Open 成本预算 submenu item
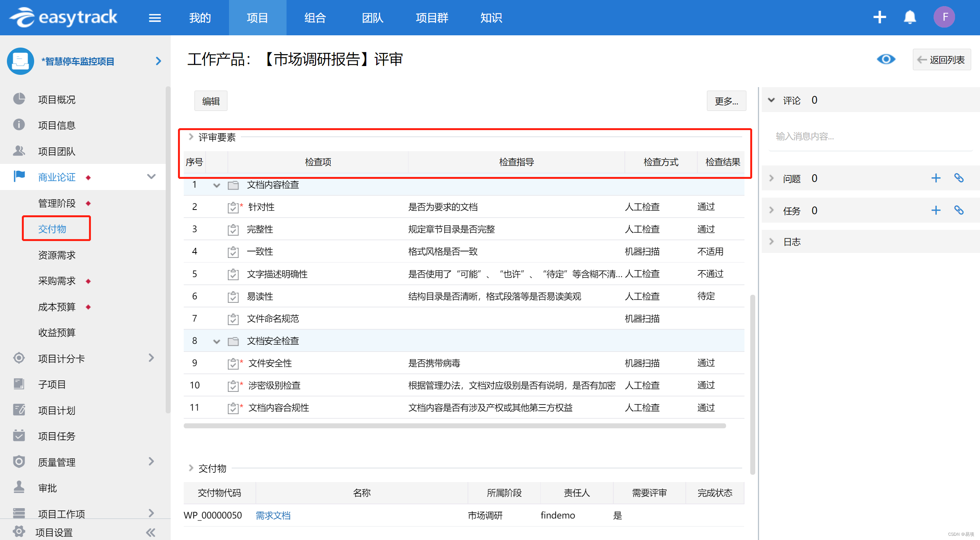 [x=57, y=307]
